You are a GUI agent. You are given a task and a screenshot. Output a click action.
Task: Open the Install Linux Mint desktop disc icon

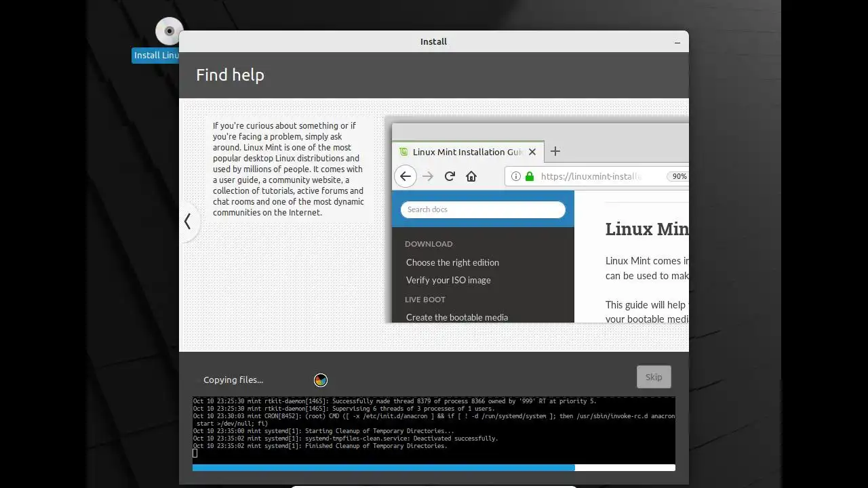click(x=169, y=31)
